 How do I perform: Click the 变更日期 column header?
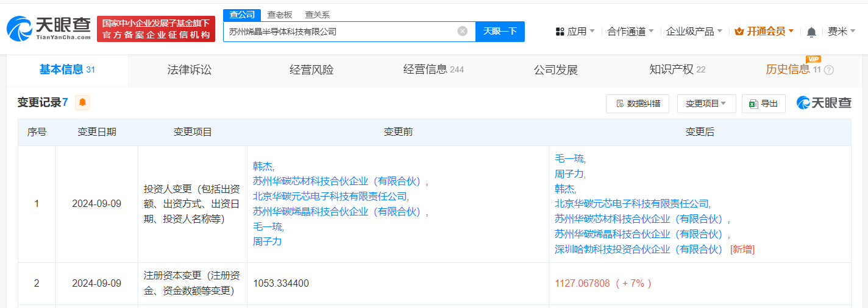(97, 132)
